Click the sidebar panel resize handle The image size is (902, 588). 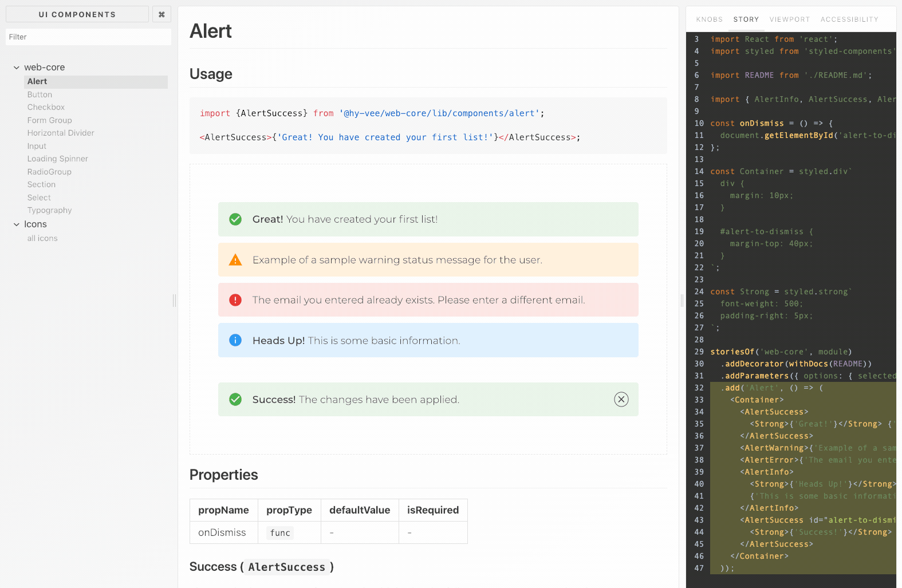[x=174, y=300]
